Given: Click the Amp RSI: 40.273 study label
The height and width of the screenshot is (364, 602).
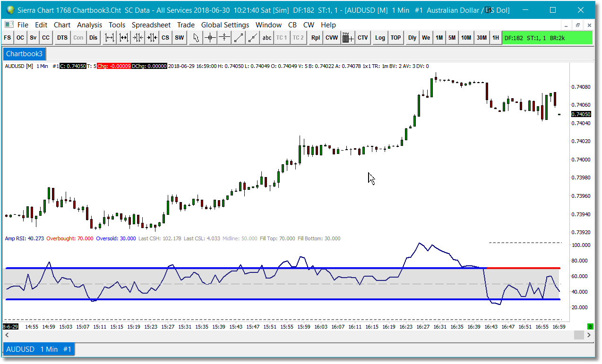Looking at the screenshot, I should click(24, 238).
